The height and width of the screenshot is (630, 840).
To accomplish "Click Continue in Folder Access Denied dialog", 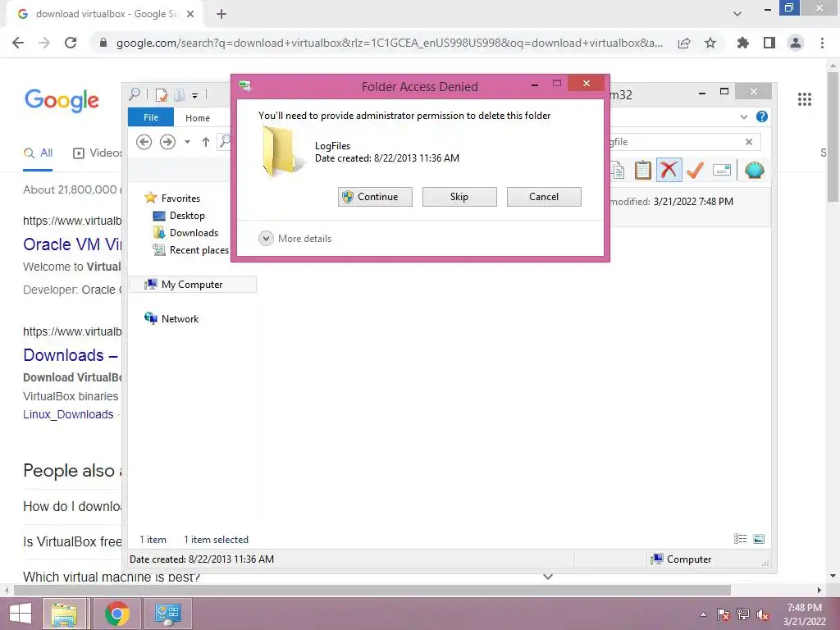I will (x=375, y=197).
